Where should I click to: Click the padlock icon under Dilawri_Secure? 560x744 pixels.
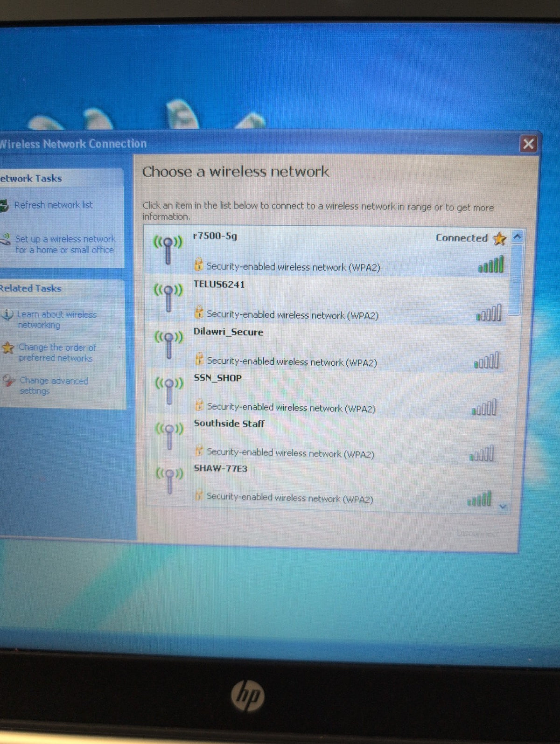[199, 359]
